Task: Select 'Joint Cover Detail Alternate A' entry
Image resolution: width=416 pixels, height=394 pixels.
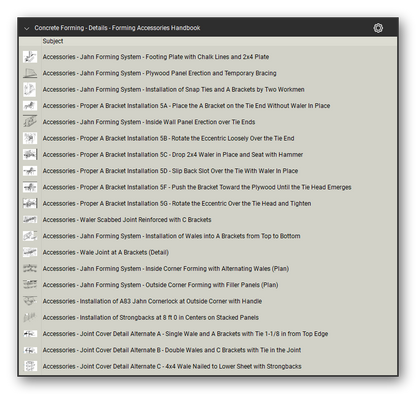Action: coord(185,334)
